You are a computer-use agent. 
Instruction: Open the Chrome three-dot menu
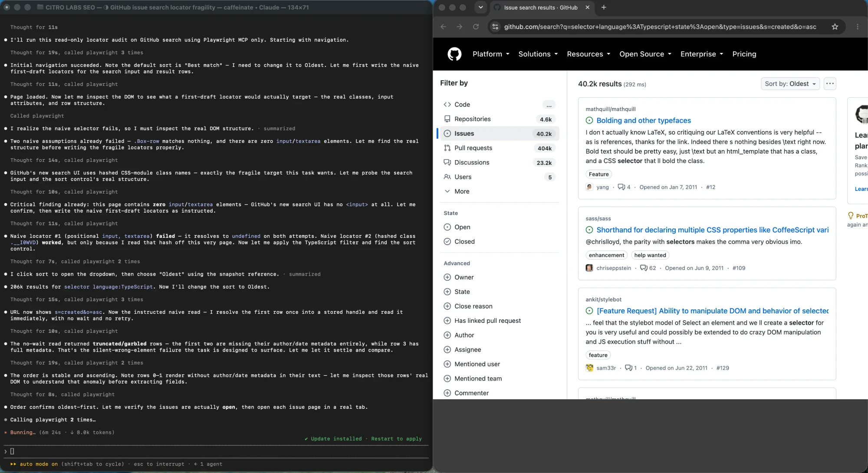pyautogui.click(x=857, y=26)
